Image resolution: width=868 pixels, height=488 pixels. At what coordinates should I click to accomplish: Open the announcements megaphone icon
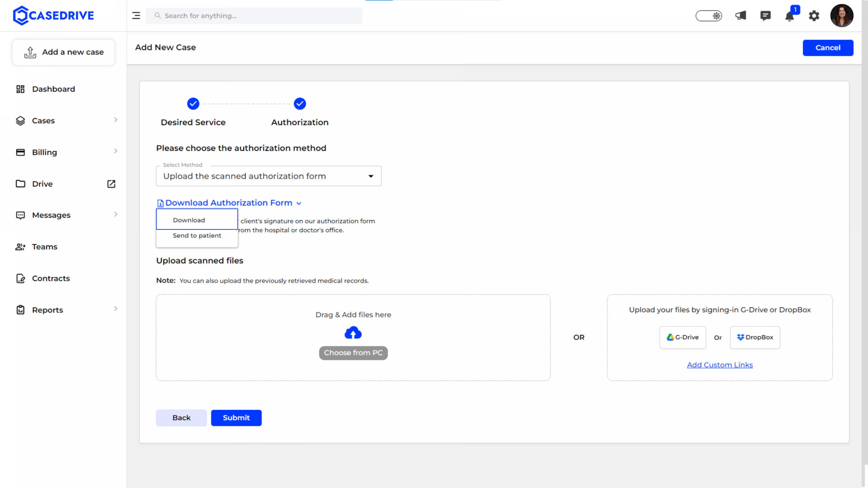click(x=741, y=15)
